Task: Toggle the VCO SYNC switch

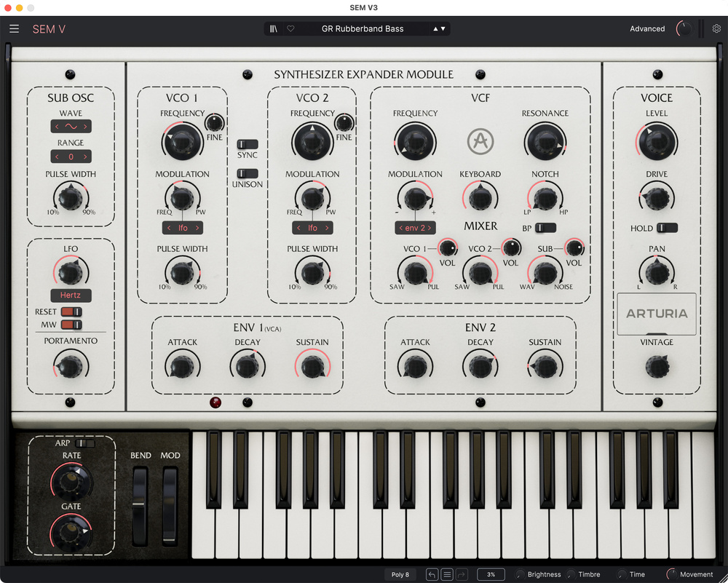Action: [x=248, y=144]
